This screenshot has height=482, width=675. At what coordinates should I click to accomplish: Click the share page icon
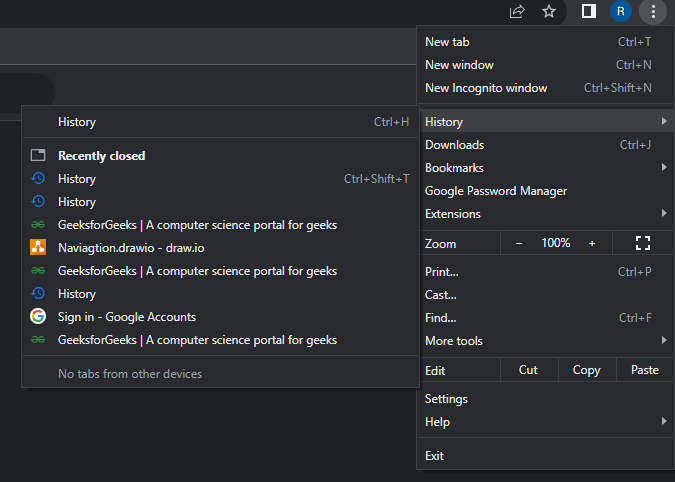click(517, 12)
